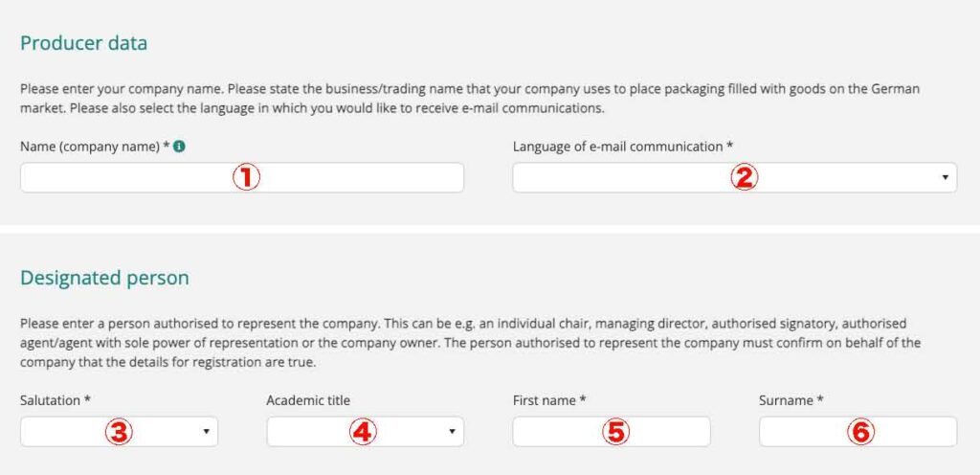Expand the Salutation dropdown arrow

point(206,432)
